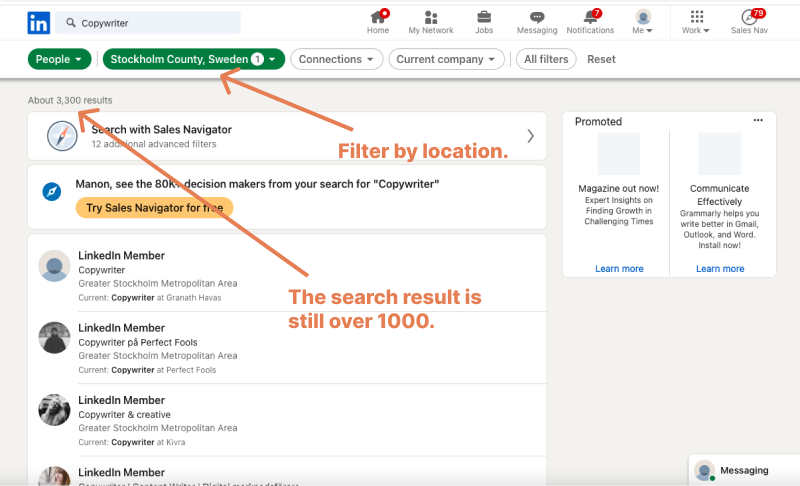Open the Me profile menu
This screenshot has height=486, width=800.
click(x=643, y=22)
